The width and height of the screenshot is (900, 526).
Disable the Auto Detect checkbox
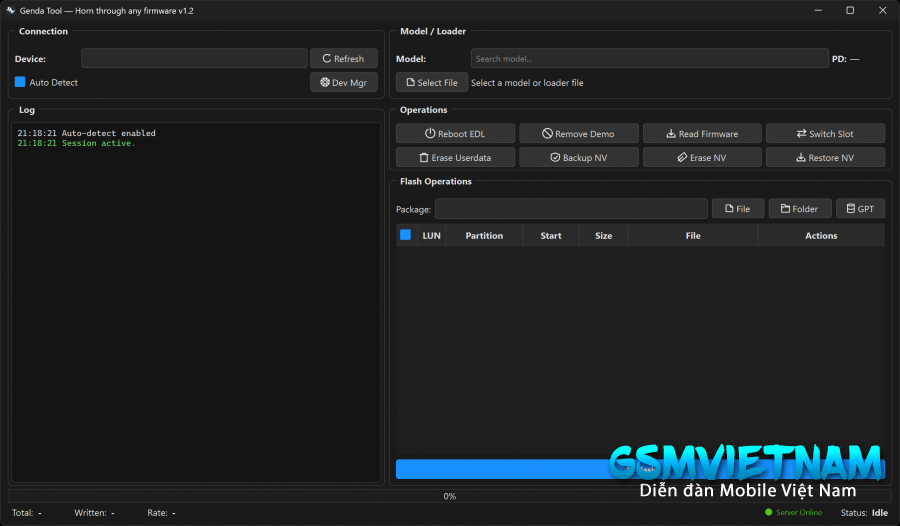click(20, 82)
